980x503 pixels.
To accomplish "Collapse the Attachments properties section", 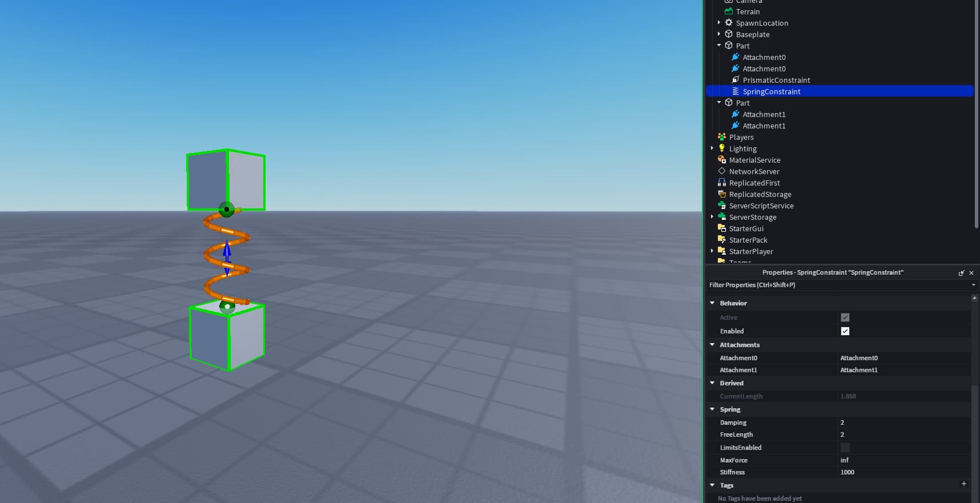I will pos(712,345).
